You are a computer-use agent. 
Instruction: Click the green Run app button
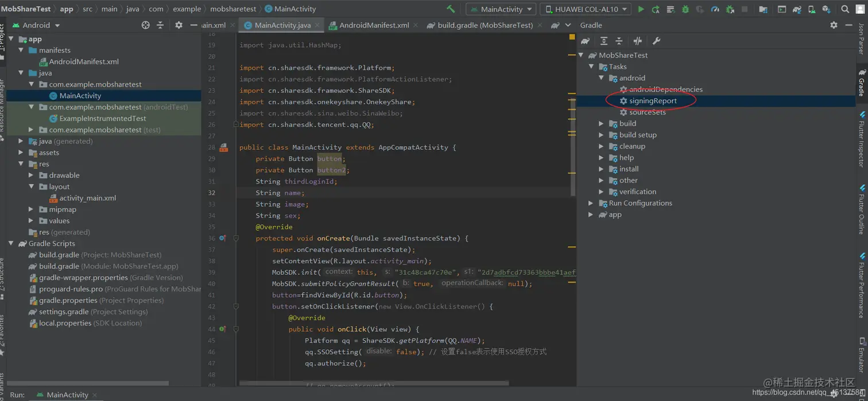tap(641, 9)
